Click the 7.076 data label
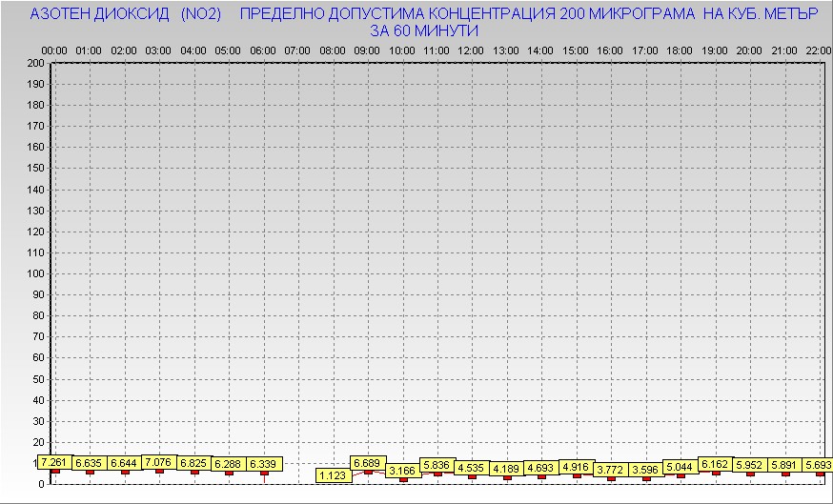 point(158,462)
